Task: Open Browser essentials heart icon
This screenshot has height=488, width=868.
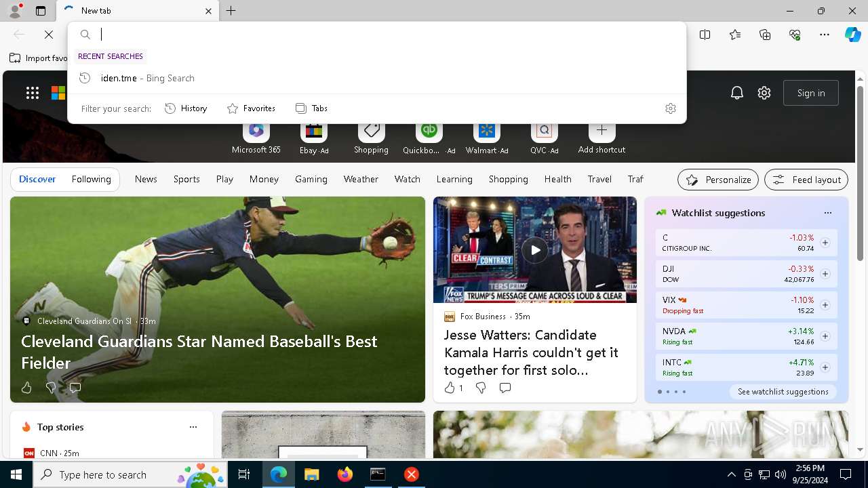Action: point(795,35)
